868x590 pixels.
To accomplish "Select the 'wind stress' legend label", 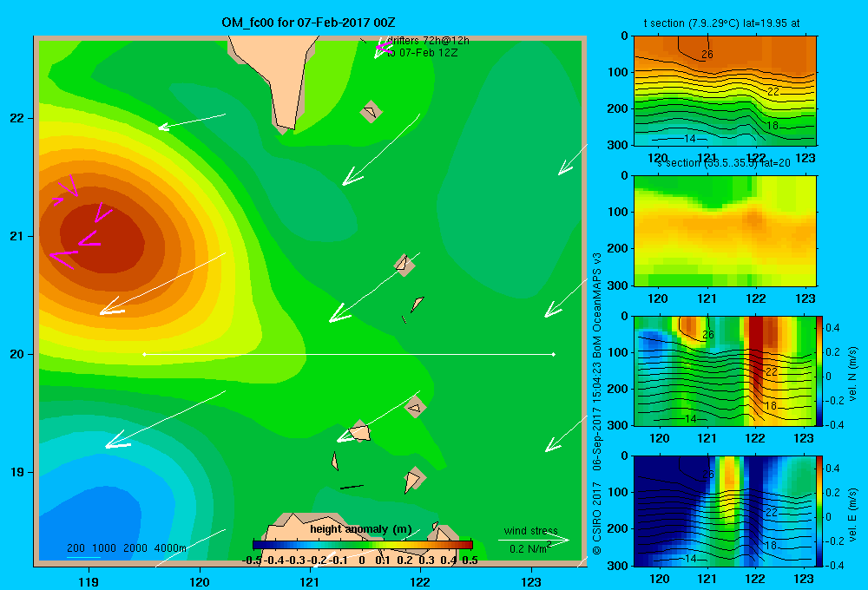I will point(531,530).
